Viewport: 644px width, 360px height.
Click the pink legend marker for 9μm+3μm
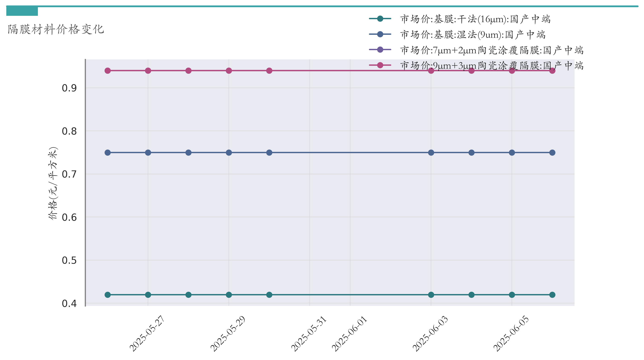point(380,65)
